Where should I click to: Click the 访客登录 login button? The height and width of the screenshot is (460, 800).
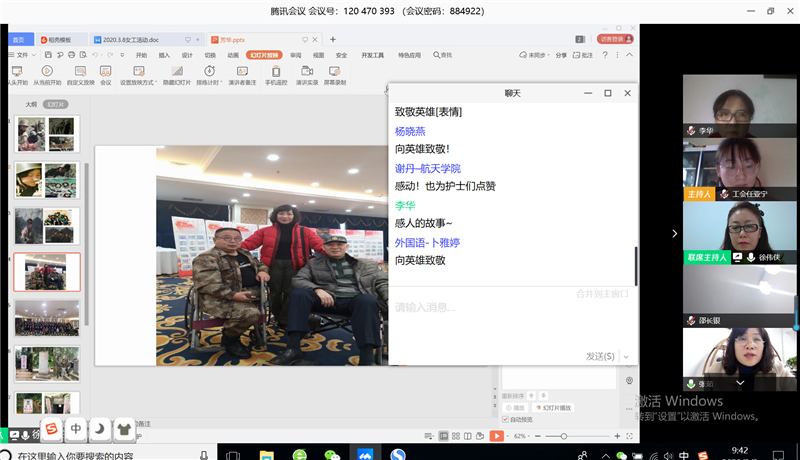click(615, 39)
